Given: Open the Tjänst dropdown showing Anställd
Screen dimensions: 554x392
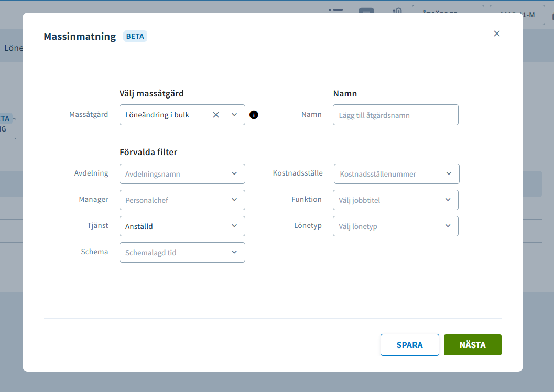Looking at the screenshot, I should 182,226.
